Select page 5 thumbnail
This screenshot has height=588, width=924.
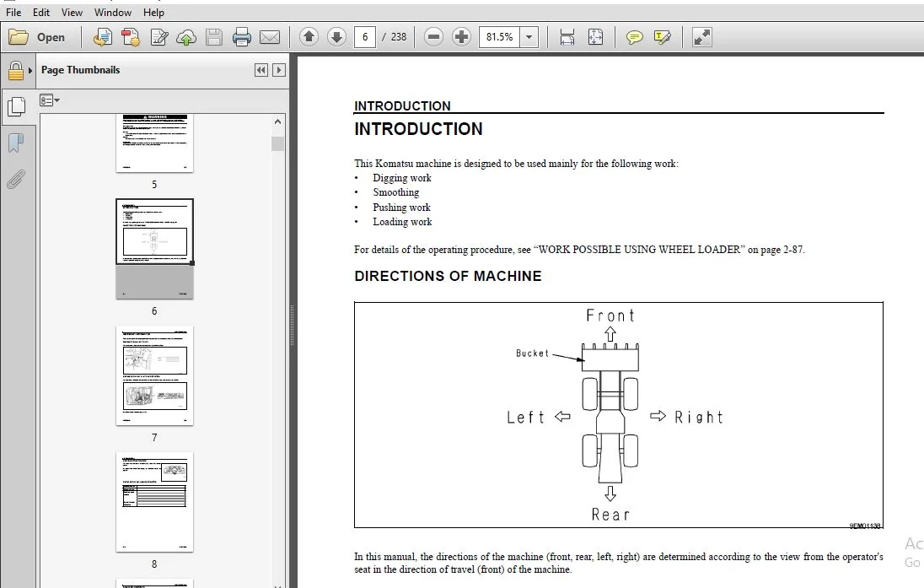(154, 143)
